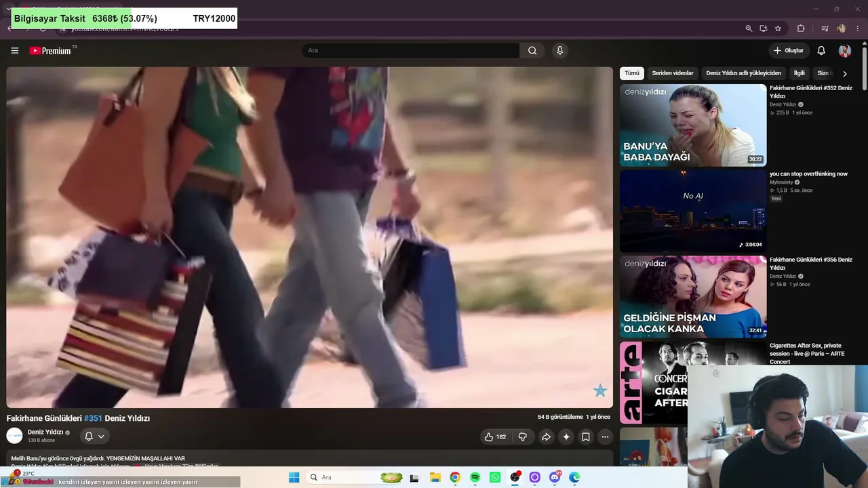Open YouTube notifications bell in header

coord(821,51)
